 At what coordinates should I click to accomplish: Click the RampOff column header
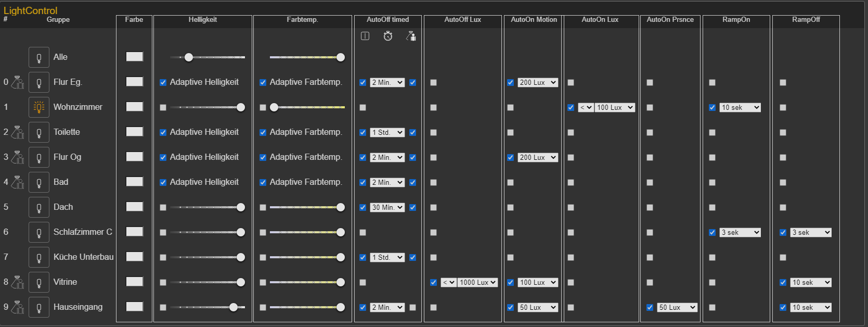[806, 20]
